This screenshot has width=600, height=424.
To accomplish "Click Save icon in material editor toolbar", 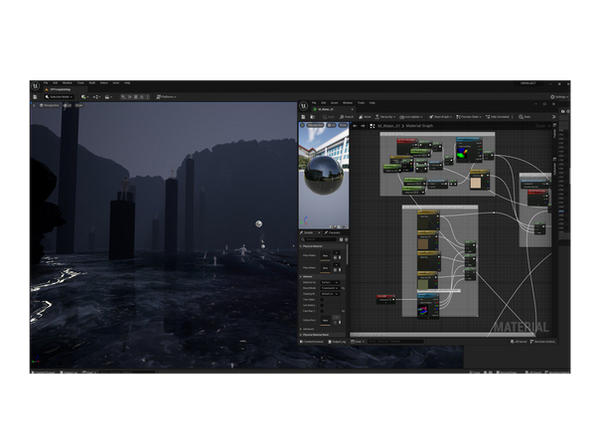I will pyautogui.click(x=303, y=117).
